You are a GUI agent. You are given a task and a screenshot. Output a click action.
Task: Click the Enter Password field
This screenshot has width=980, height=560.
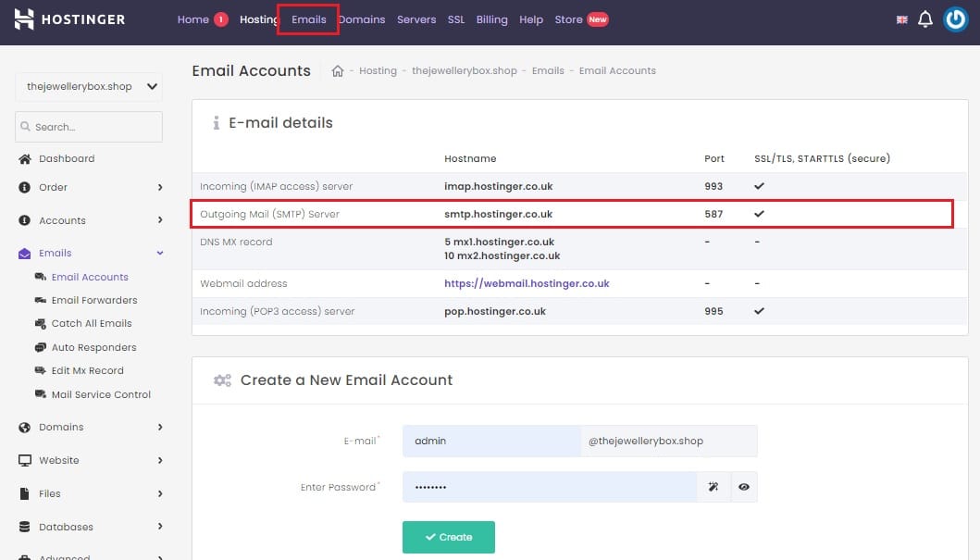(550, 487)
